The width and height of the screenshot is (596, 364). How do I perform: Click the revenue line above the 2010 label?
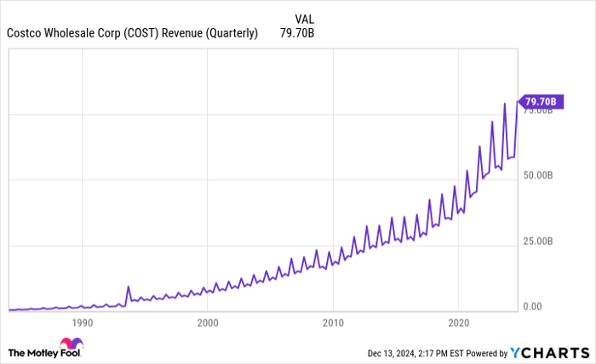click(x=333, y=264)
